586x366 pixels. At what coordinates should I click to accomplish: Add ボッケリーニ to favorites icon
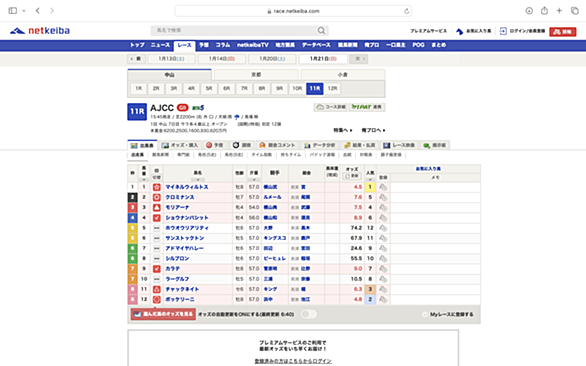click(383, 299)
